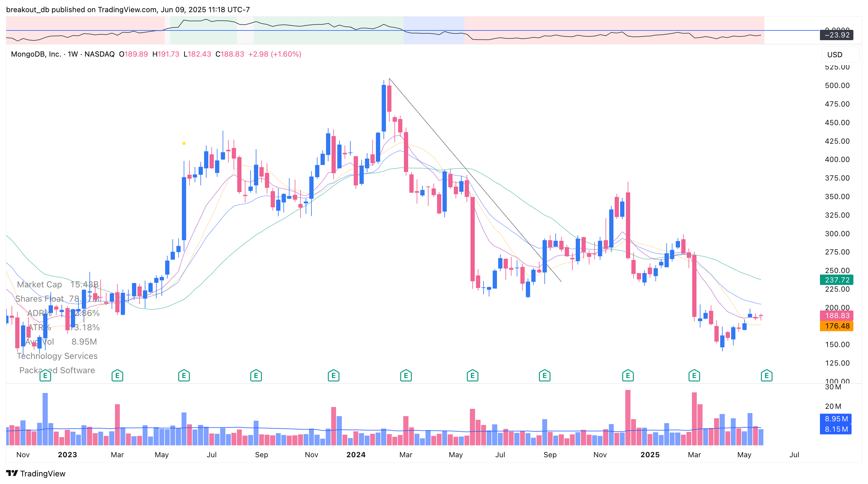Screen dimensions: 868x484
Task: Click the earnings E icon below May 2025
Action: tap(767, 375)
